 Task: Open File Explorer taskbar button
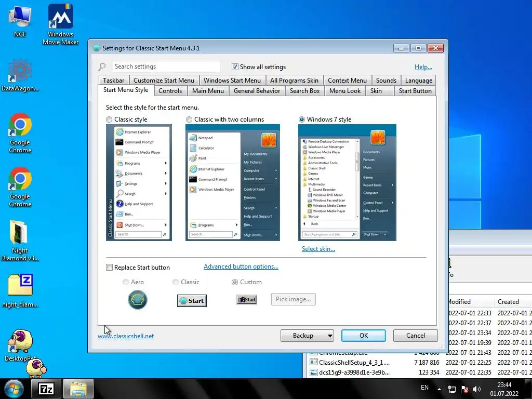click(x=78, y=389)
